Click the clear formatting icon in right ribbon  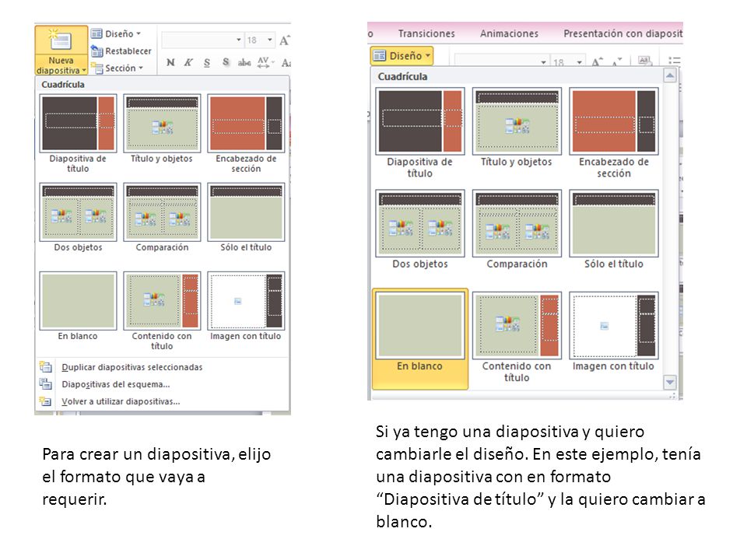click(644, 61)
